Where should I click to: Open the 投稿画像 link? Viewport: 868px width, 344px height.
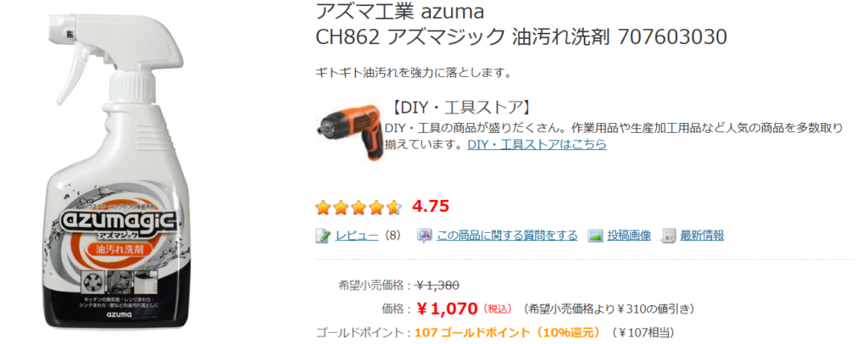click(629, 236)
